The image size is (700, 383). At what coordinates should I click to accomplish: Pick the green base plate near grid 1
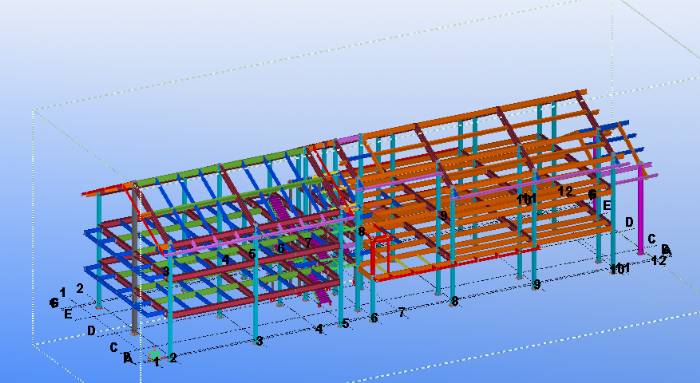click(154, 355)
